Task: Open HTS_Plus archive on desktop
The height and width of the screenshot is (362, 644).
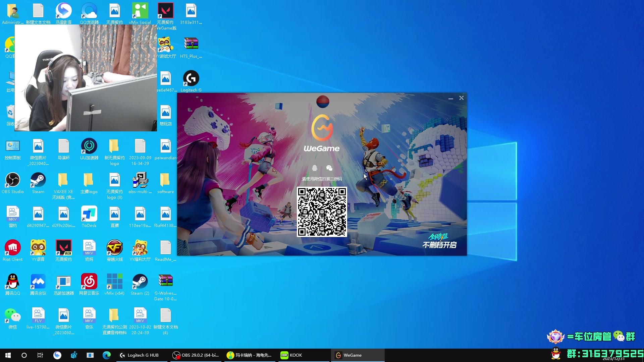Action: tap(191, 48)
